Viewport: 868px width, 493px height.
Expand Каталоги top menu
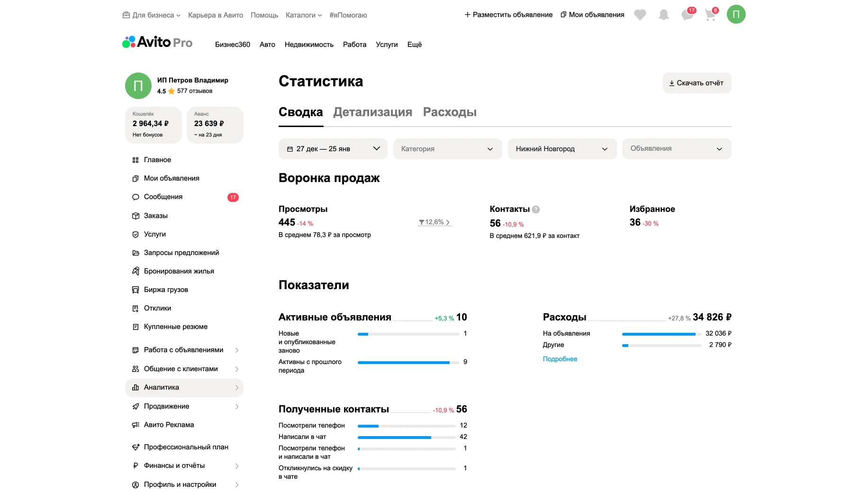pyautogui.click(x=304, y=15)
